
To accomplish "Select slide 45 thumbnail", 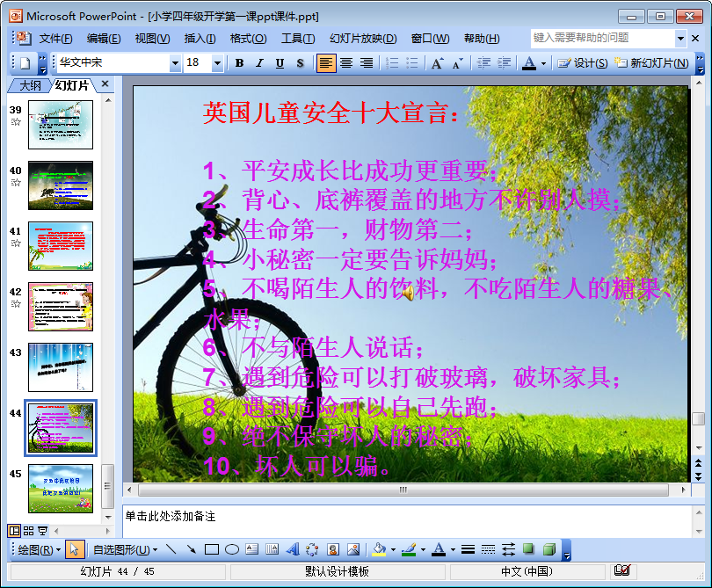I will (61, 489).
